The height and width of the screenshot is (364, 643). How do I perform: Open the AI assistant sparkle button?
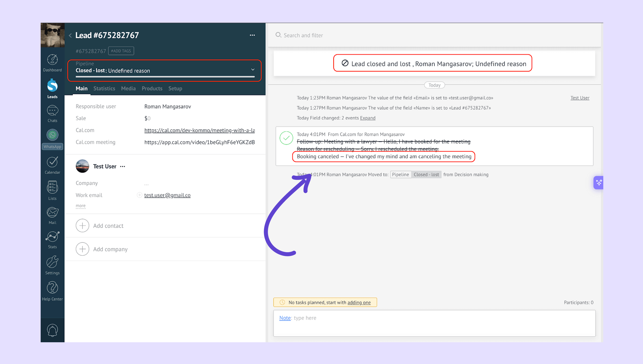coord(599,182)
